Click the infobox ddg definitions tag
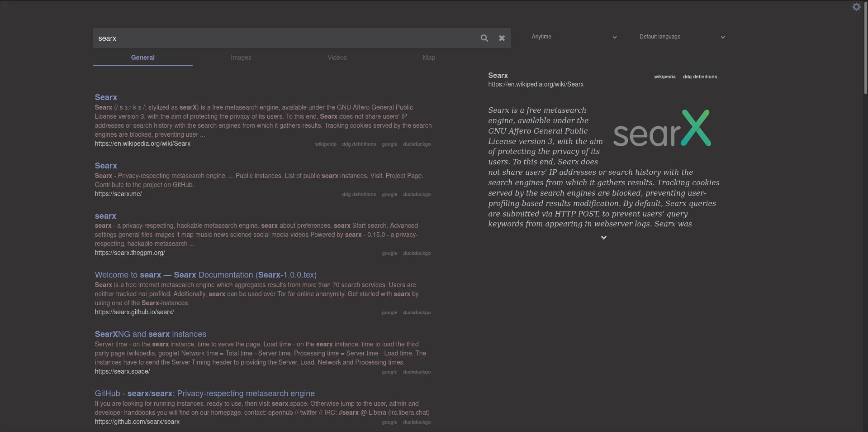This screenshot has width=868, height=432. [x=700, y=77]
